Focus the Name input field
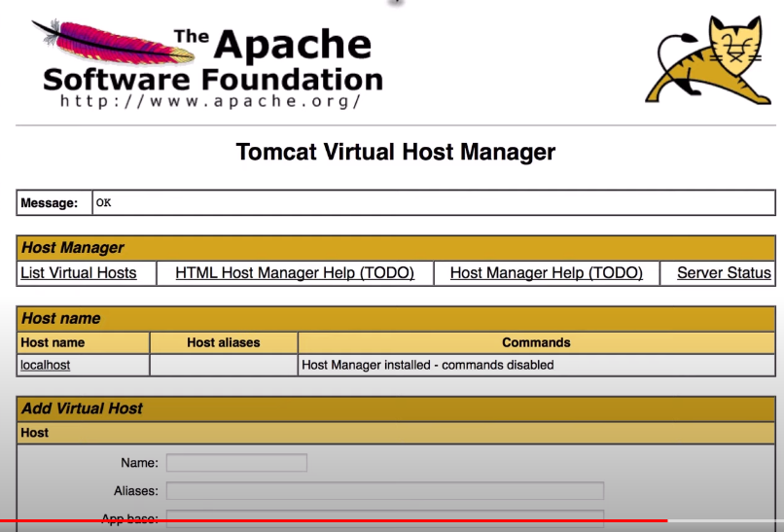 (x=237, y=463)
